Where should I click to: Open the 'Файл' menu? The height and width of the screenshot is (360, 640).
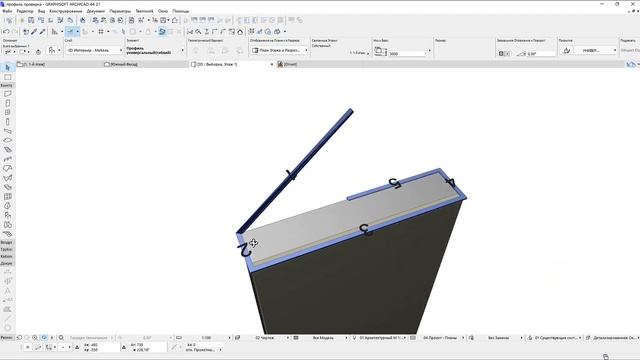pos(7,11)
